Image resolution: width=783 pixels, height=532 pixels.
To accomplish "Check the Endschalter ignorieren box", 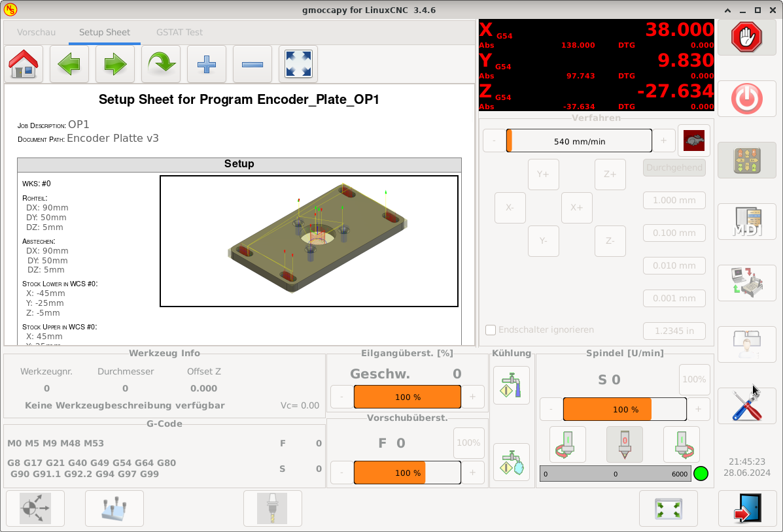I will [x=491, y=330].
